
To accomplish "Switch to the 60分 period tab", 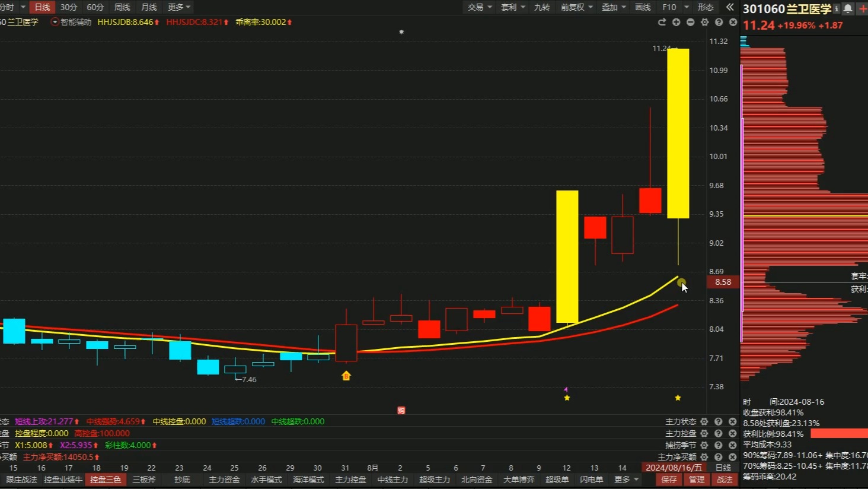I will 95,7.
